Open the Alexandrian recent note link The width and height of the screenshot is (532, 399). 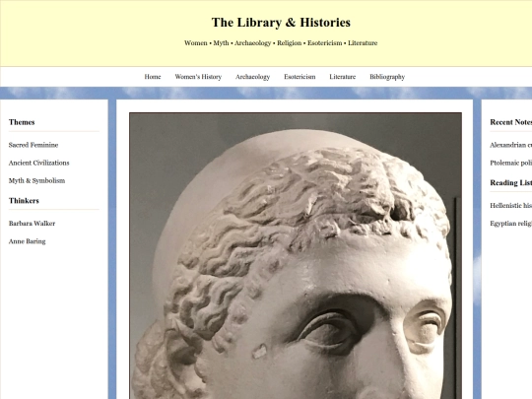pos(510,145)
